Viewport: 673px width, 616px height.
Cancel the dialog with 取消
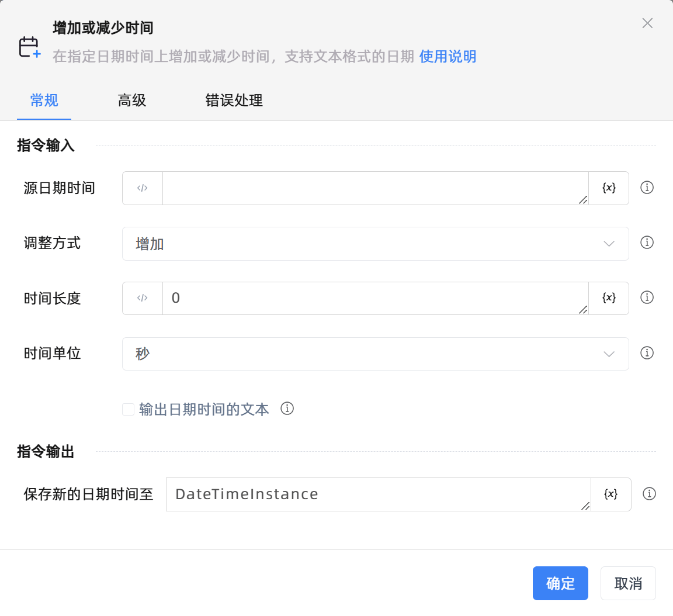(628, 583)
